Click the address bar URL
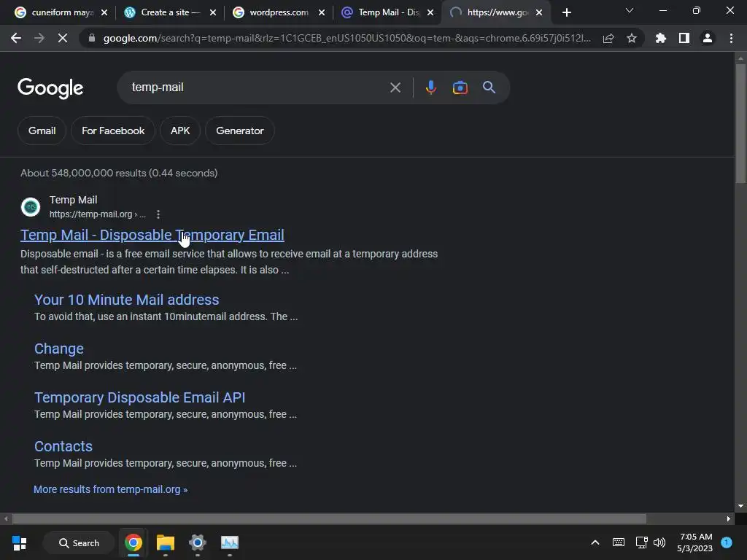 (347, 38)
